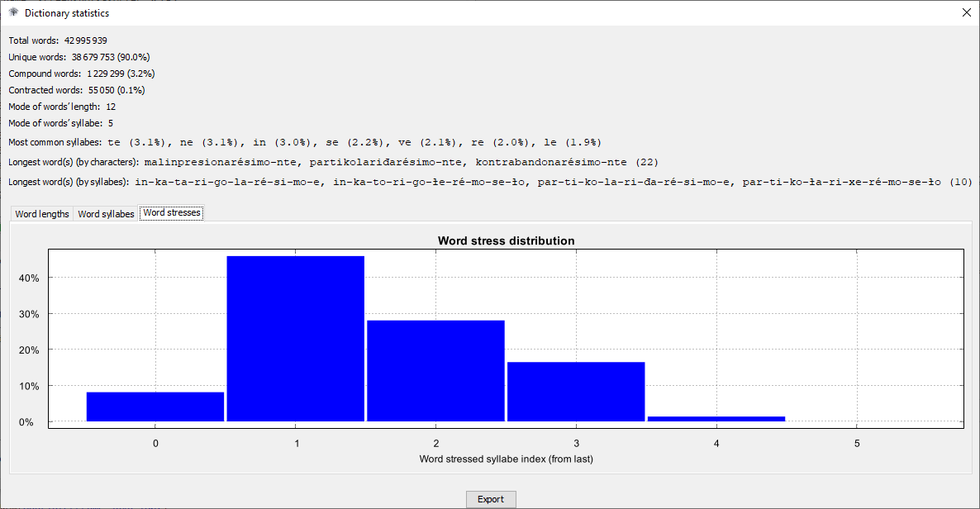This screenshot has width=980, height=509.
Task: Switch to the Word lengths tab
Action: coord(42,214)
